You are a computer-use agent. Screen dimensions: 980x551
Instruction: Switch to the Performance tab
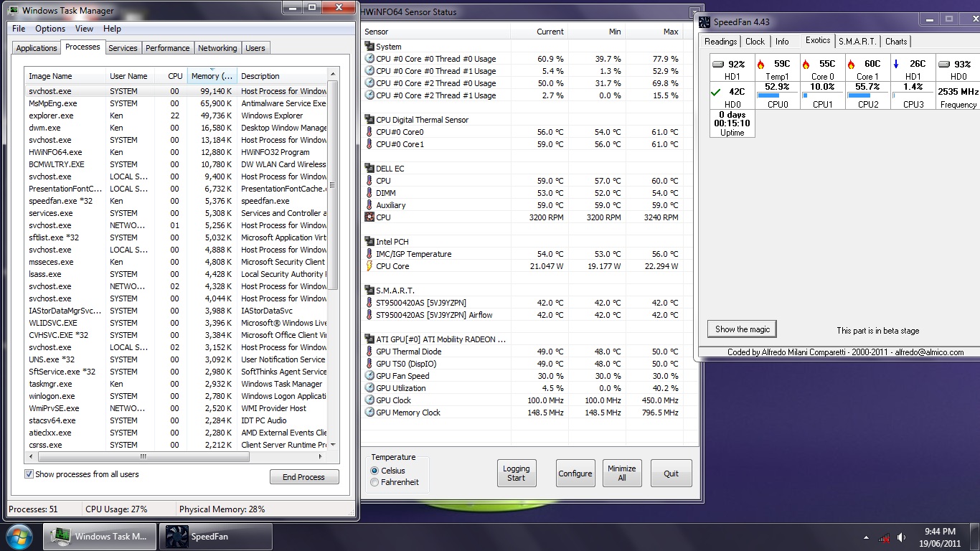(167, 48)
